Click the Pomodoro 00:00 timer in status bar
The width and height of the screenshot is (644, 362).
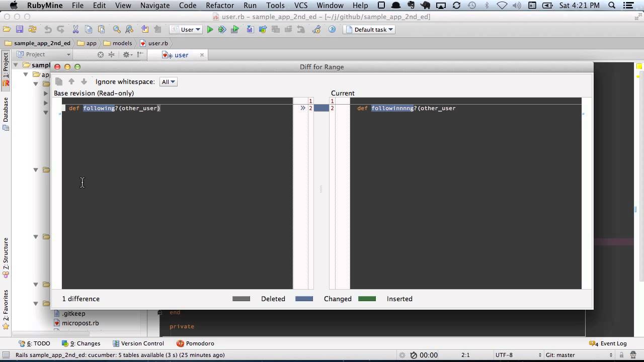point(424,355)
